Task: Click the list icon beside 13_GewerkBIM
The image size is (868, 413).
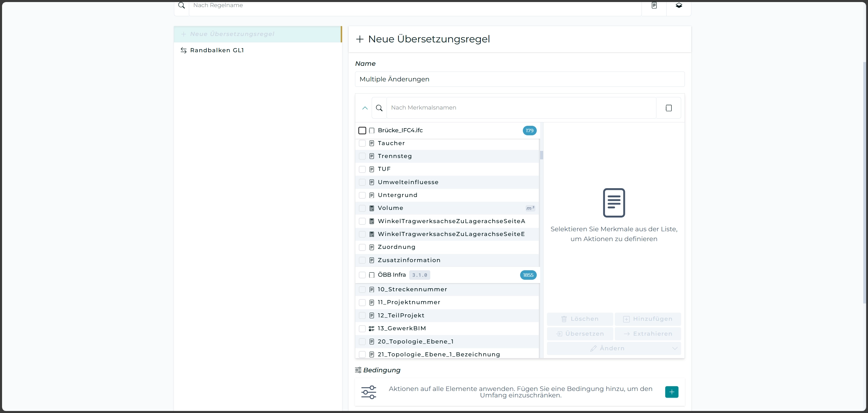Action: coord(372,329)
